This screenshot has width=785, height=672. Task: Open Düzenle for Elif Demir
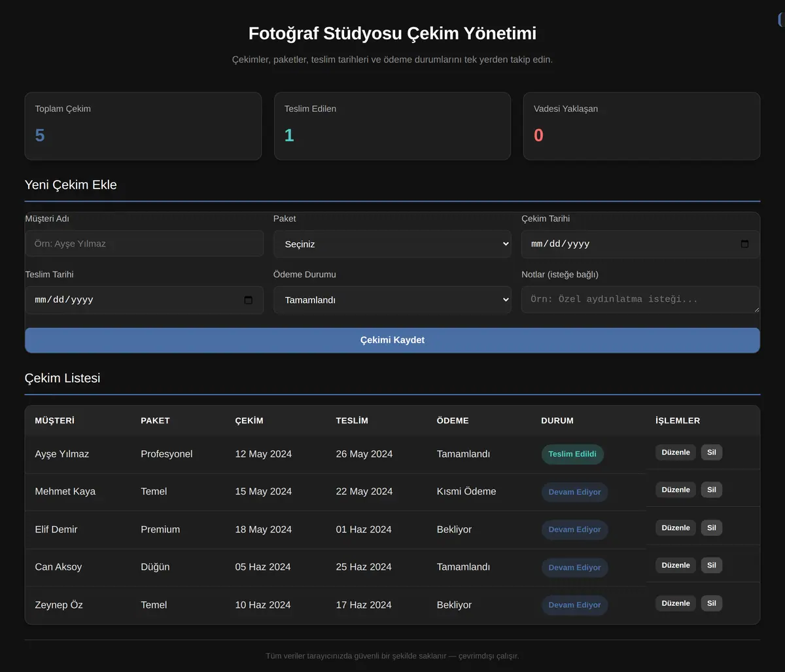676,528
